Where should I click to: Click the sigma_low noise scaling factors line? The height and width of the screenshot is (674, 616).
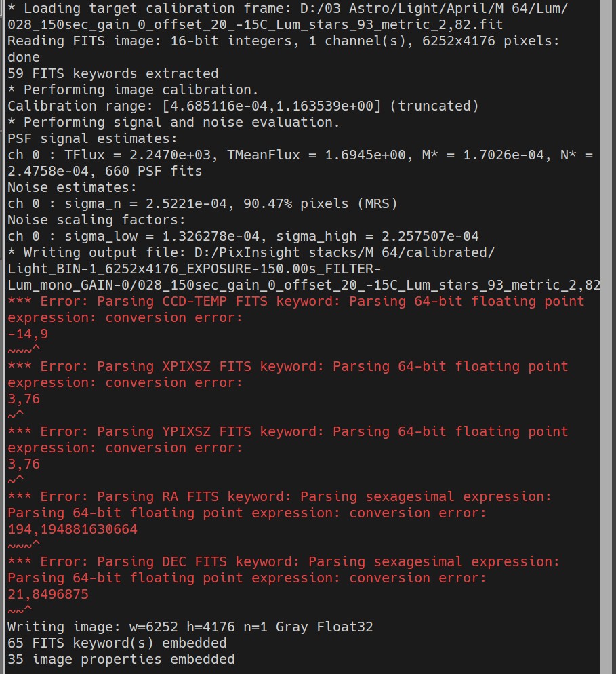243,236
